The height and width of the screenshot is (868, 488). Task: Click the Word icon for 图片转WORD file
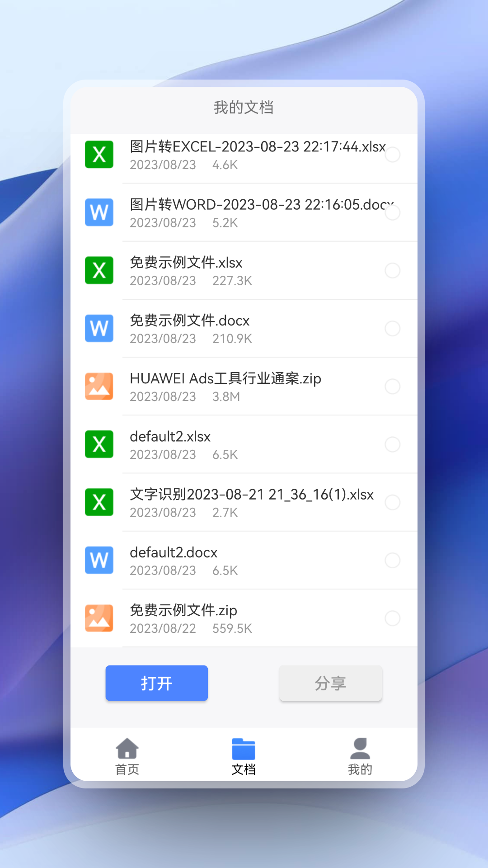99,212
